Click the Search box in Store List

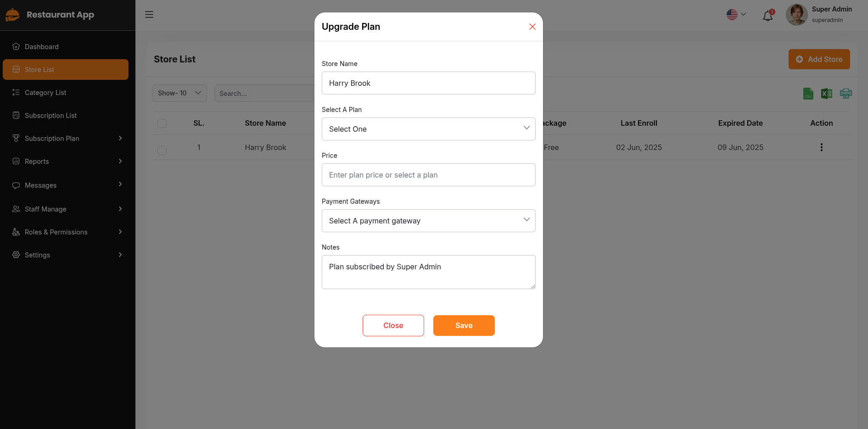pyautogui.click(x=264, y=93)
